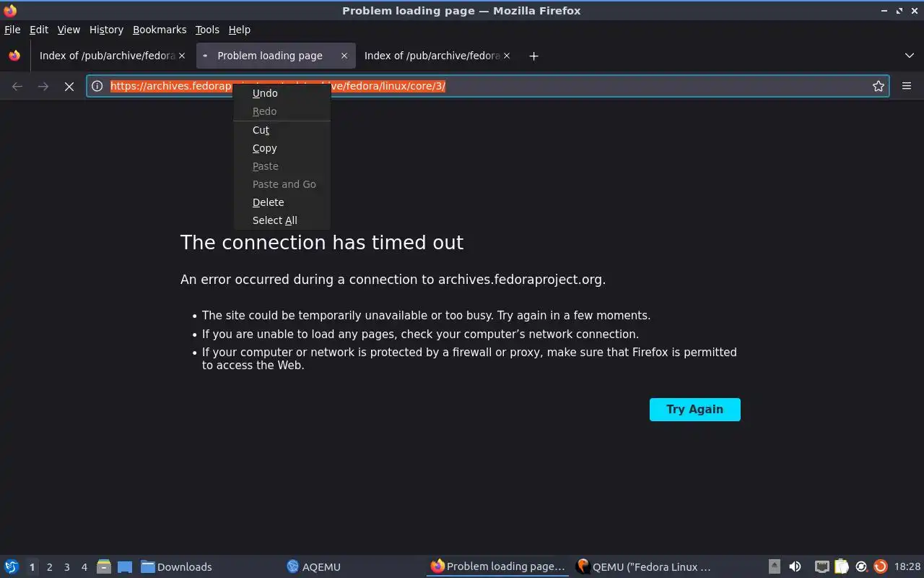924x578 pixels.
Task: Maximize the Firefox window
Action: coord(899,11)
